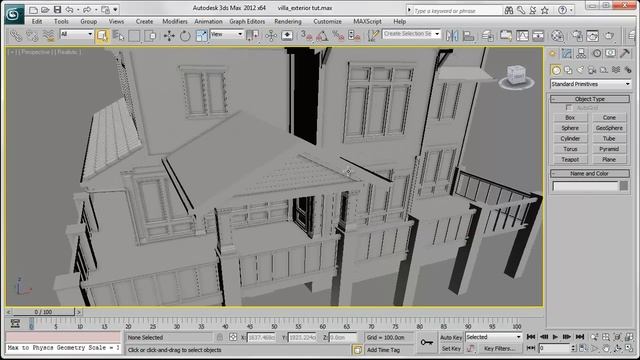Click the Undo arrow in the title bar

click(70, 9)
